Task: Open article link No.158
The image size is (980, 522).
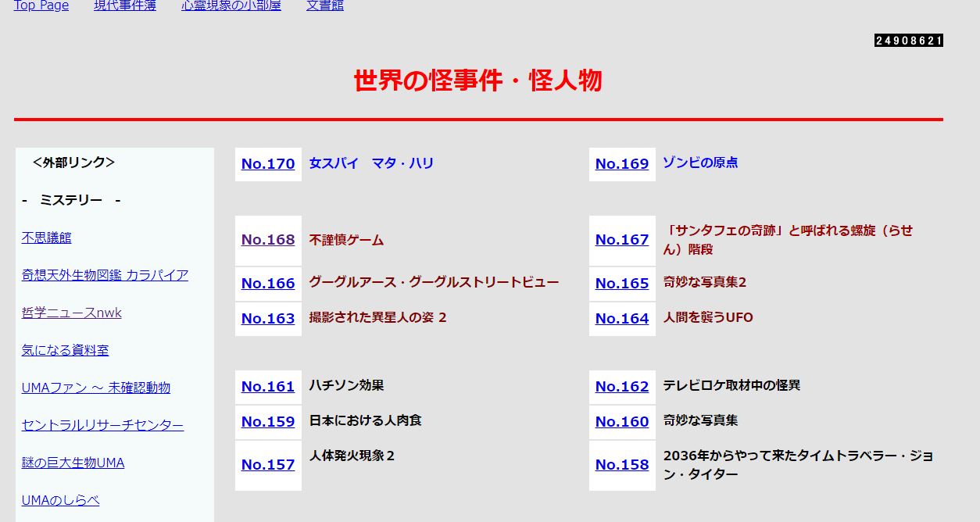Action: [622, 465]
